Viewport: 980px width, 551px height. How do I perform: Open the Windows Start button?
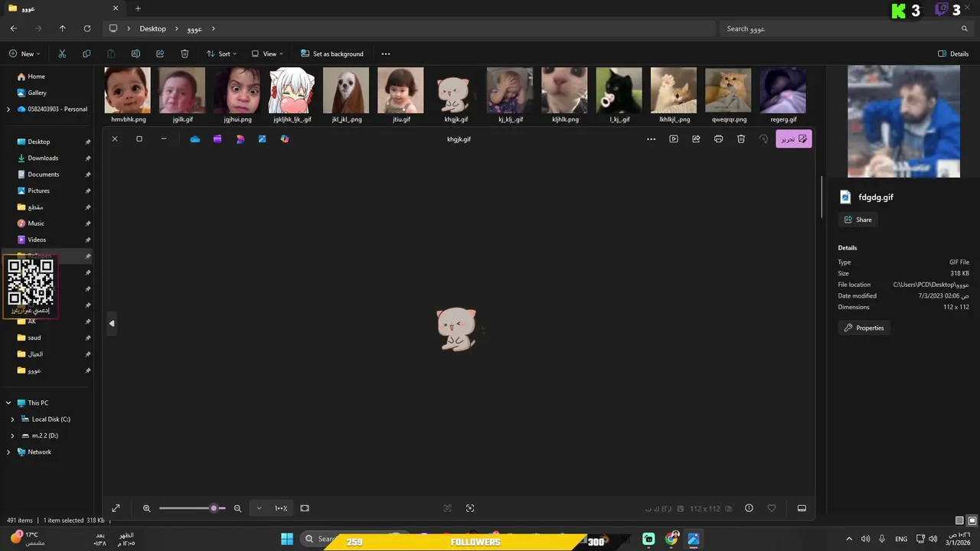pos(287,540)
